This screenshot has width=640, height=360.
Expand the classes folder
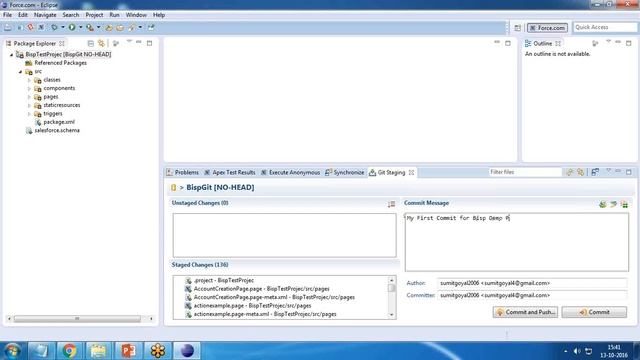(x=29, y=80)
